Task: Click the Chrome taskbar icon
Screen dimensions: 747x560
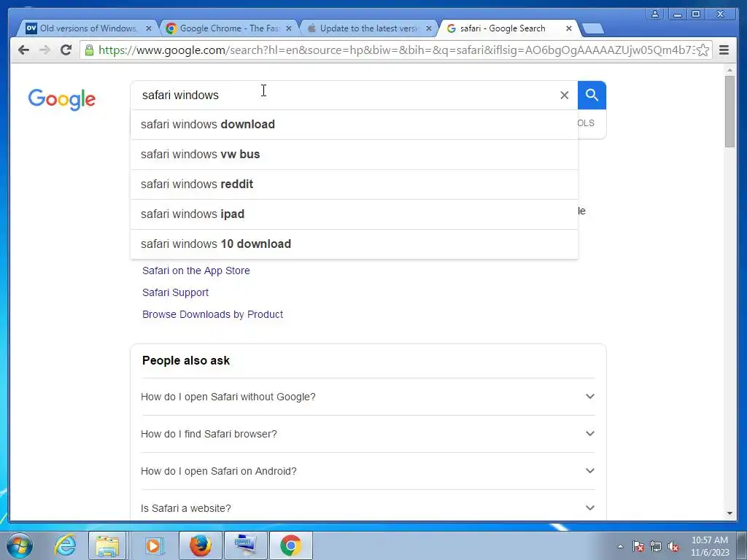Action: [x=291, y=545]
